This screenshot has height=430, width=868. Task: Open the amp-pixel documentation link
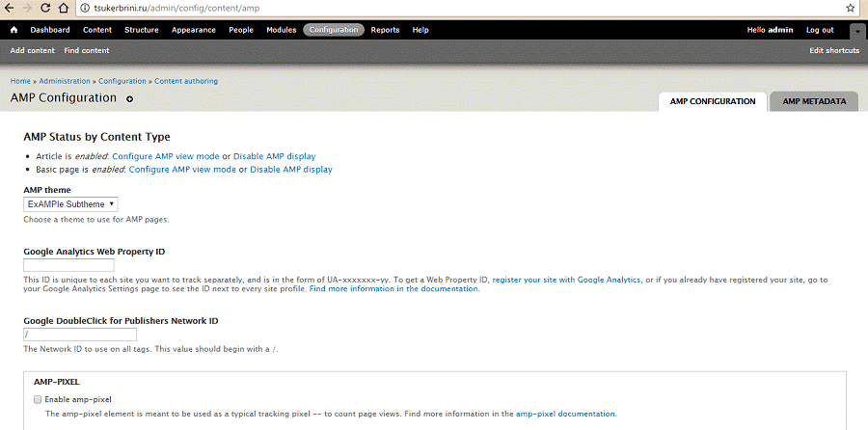(565, 414)
